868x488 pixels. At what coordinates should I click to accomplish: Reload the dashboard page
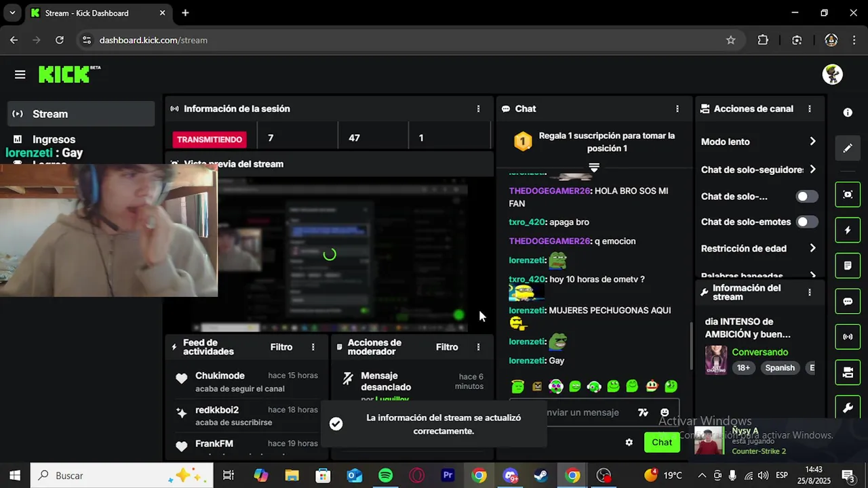pyautogui.click(x=60, y=40)
